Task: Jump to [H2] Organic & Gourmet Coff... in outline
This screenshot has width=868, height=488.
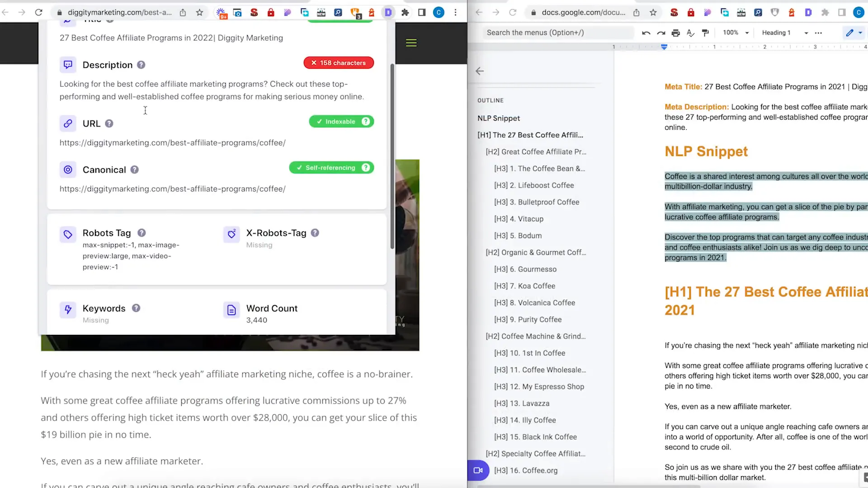Action: point(536,252)
